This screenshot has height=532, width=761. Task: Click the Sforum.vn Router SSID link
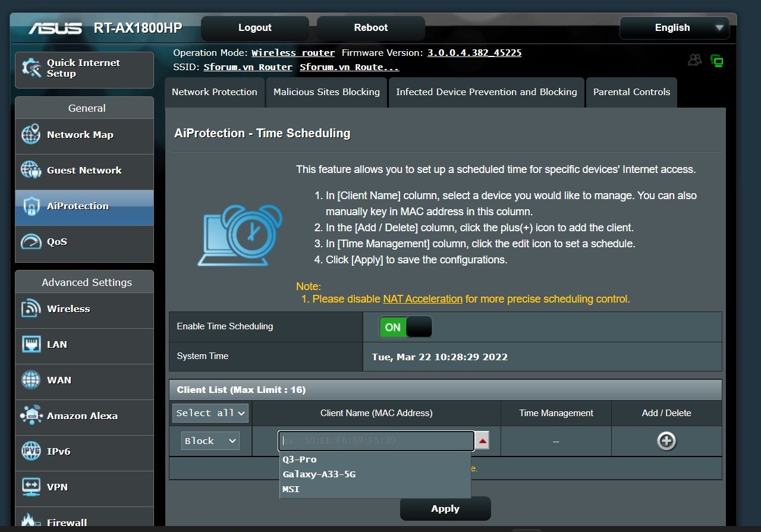tap(248, 67)
